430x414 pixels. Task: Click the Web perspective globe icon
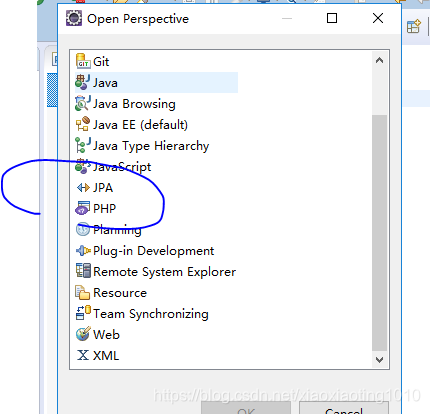pyautogui.click(x=83, y=334)
